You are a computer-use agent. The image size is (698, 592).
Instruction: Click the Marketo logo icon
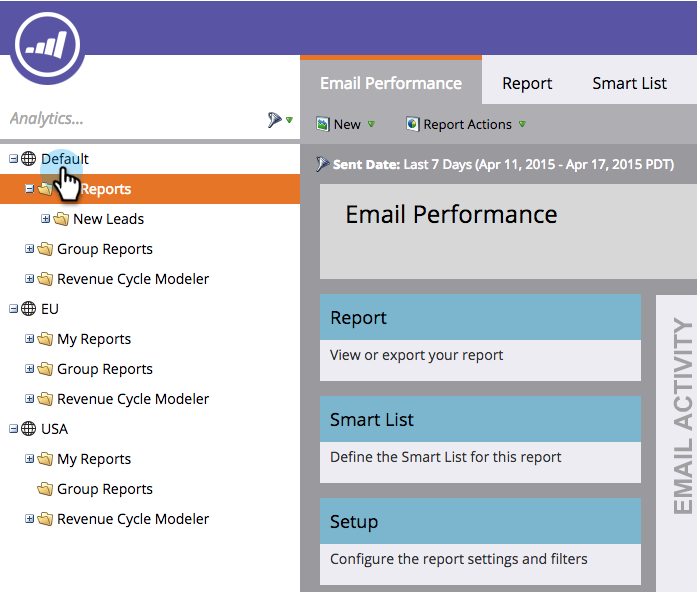click(x=47, y=46)
